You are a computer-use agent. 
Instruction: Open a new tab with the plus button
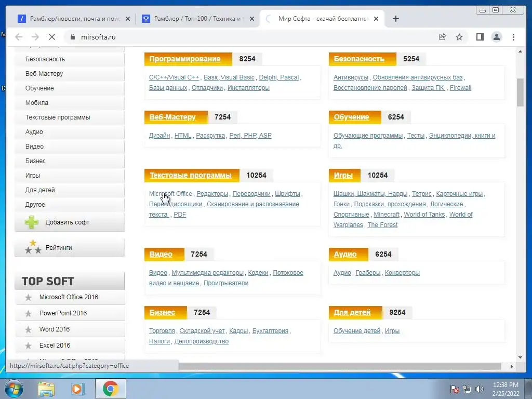[395, 19]
